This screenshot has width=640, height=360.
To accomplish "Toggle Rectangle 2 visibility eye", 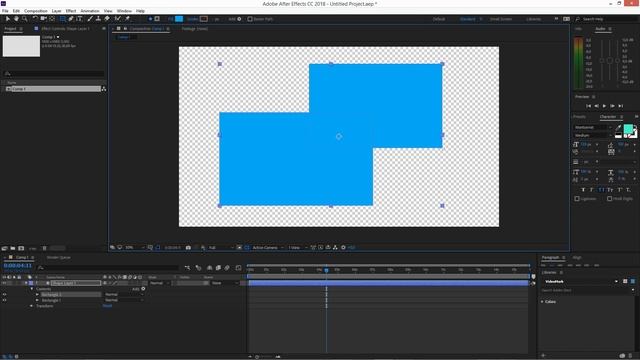I will 4,294.
